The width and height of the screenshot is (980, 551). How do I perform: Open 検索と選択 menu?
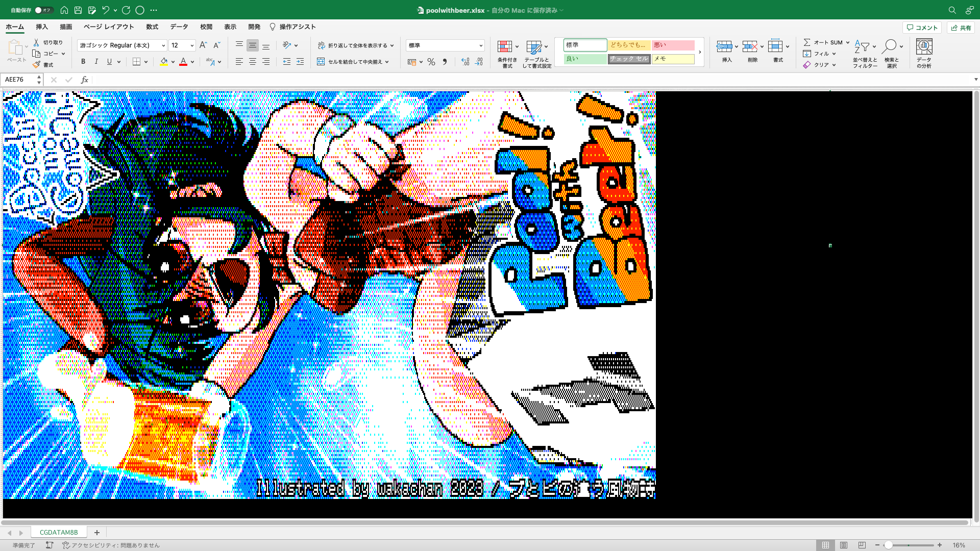[x=892, y=54]
